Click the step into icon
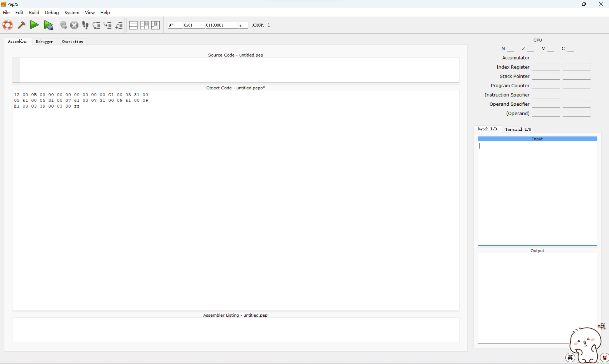The width and height of the screenshot is (609, 364). click(108, 25)
